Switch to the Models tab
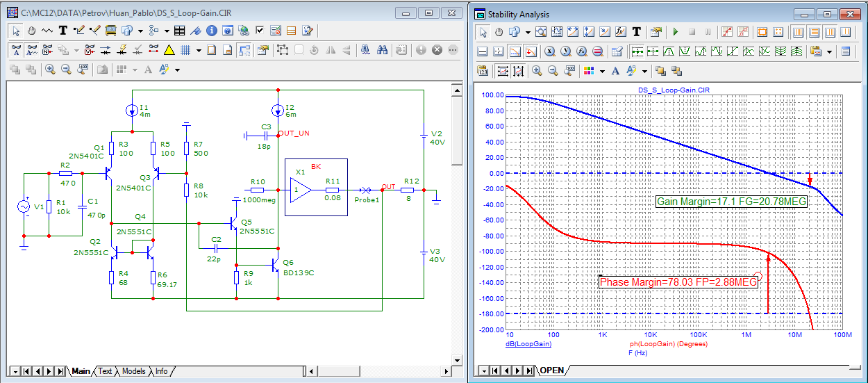Screen dimensions: 868x383 tap(133, 371)
